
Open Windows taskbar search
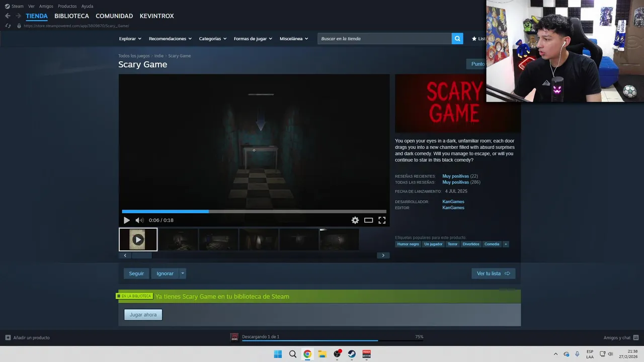pyautogui.click(x=293, y=354)
